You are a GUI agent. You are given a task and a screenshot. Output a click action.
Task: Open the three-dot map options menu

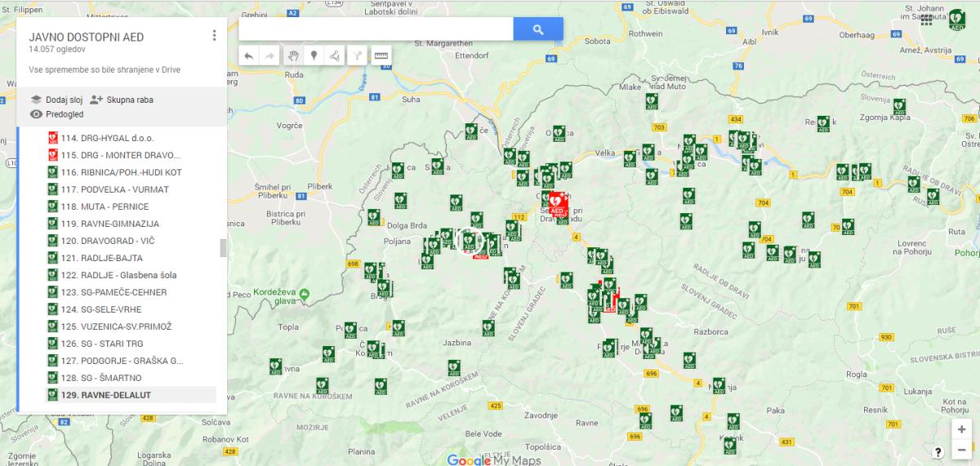[214, 35]
